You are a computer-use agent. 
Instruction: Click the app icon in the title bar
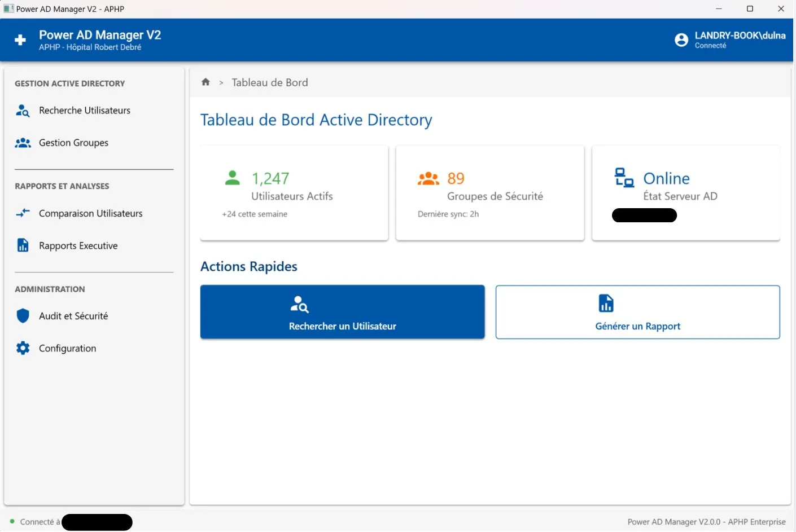[8, 8]
